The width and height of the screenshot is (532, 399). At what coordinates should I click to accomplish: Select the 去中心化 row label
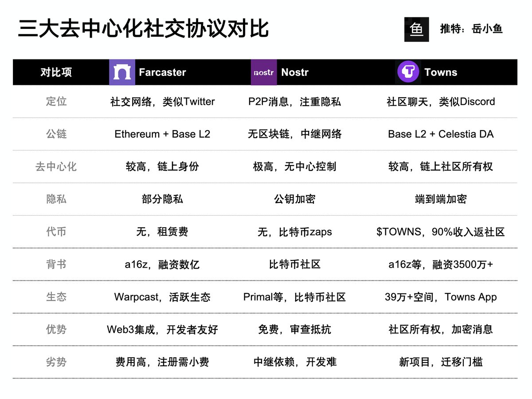click(x=56, y=166)
